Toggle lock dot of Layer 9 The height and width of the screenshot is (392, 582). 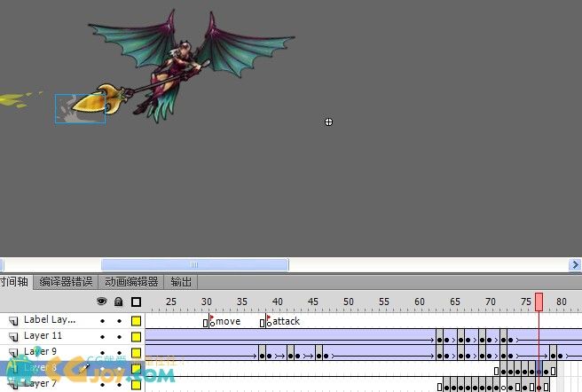click(119, 353)
